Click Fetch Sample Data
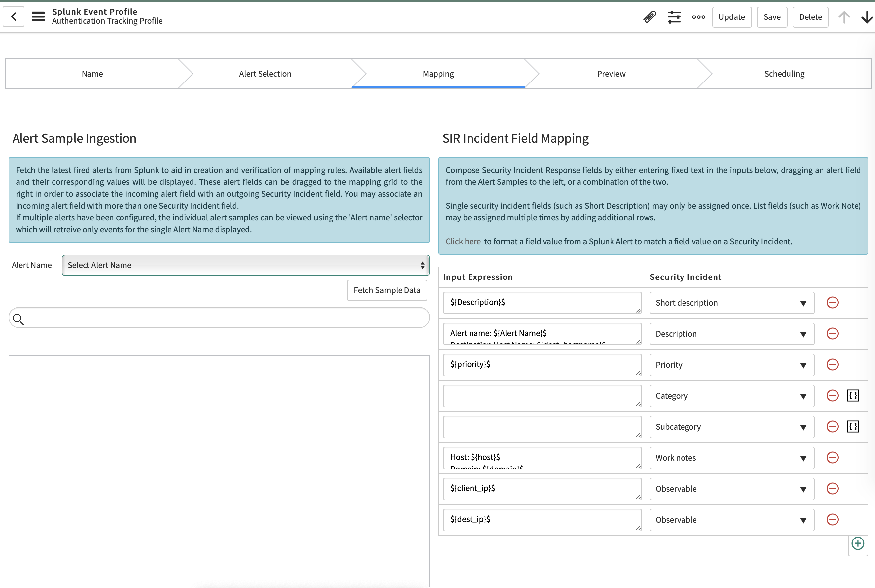 [x=387, y=290]
